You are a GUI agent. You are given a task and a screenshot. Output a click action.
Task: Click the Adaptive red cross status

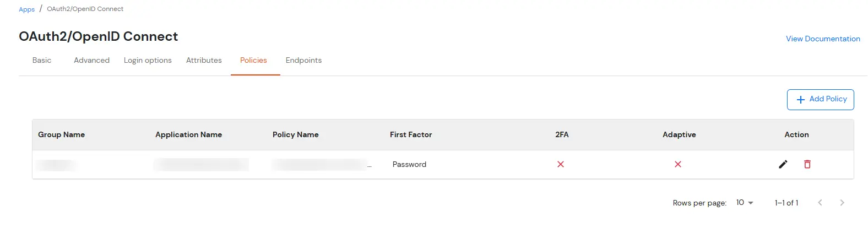click(x=678, y=164)
